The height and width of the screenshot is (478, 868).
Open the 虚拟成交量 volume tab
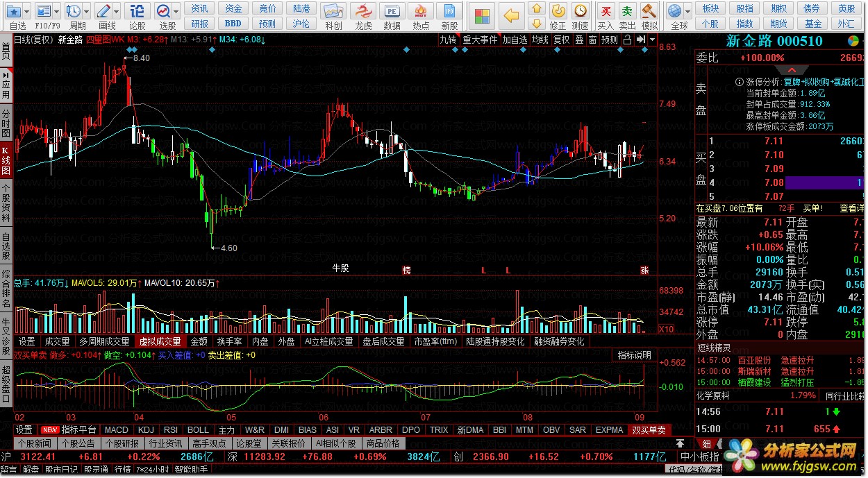[160, 341]
